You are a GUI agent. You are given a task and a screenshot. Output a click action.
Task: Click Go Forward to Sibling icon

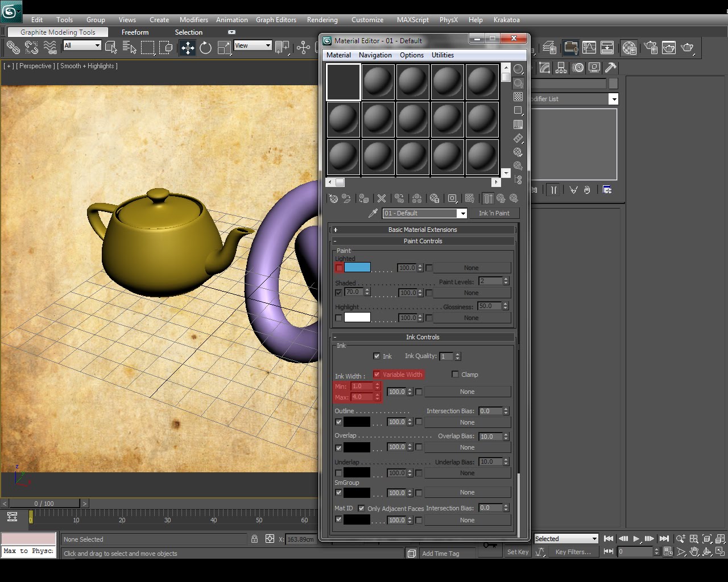tap(514, 198)
